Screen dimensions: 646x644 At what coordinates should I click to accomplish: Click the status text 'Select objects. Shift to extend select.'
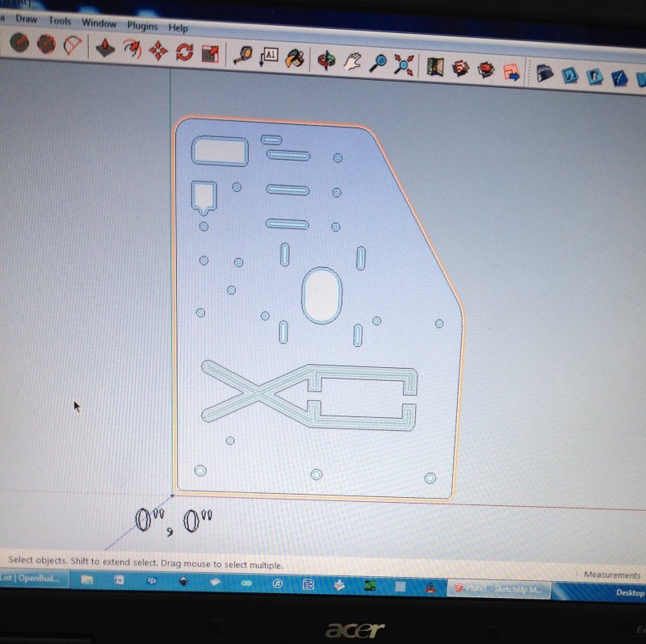click(x=83, y=561)
